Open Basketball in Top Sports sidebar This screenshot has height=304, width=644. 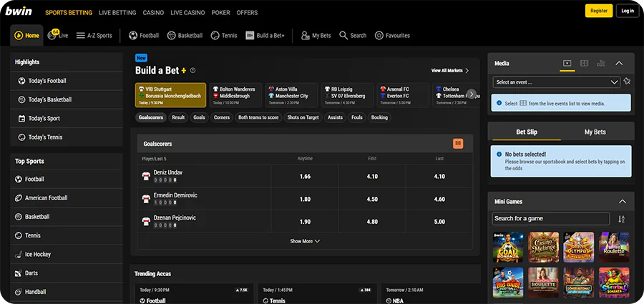click(x=67, y=217)
